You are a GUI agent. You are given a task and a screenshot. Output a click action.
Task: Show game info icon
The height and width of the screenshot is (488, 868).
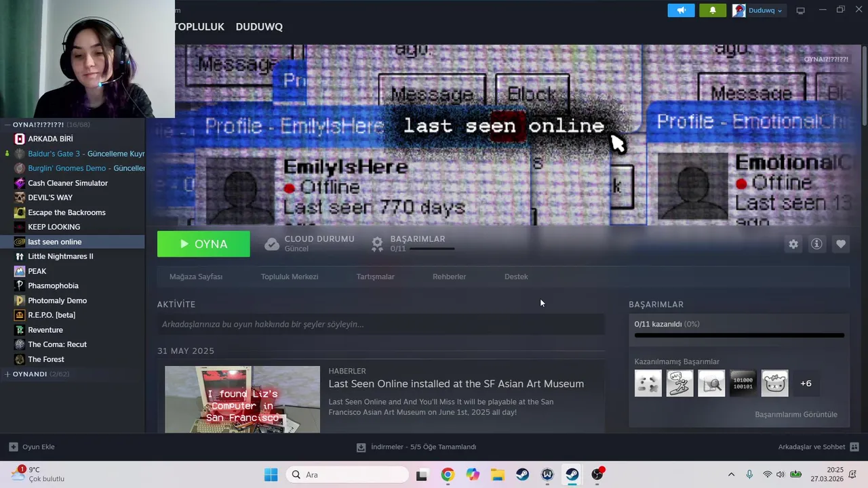pos(816,244)
